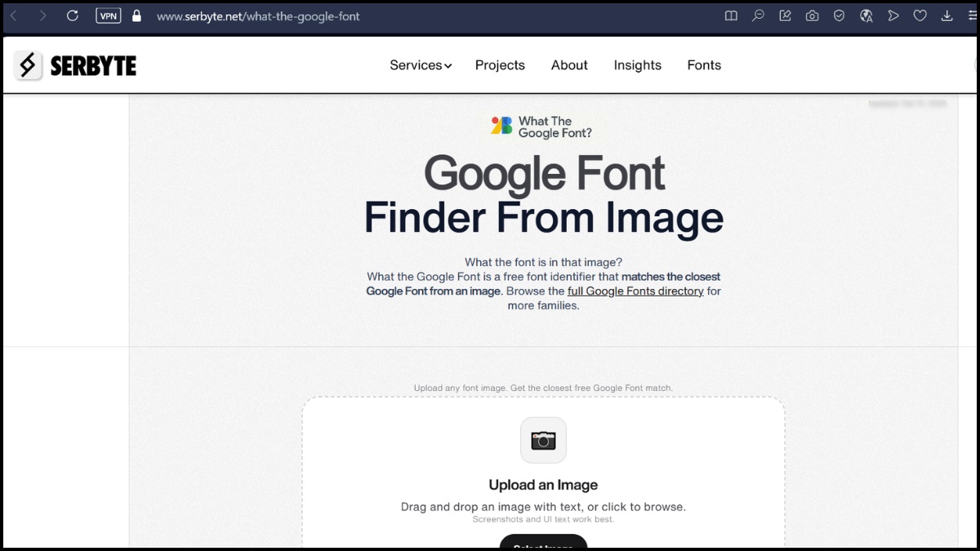The width and height of the screenshot is (980, 551).
Task: Open the full Google Fonts directory link
Action: [635, 291]
